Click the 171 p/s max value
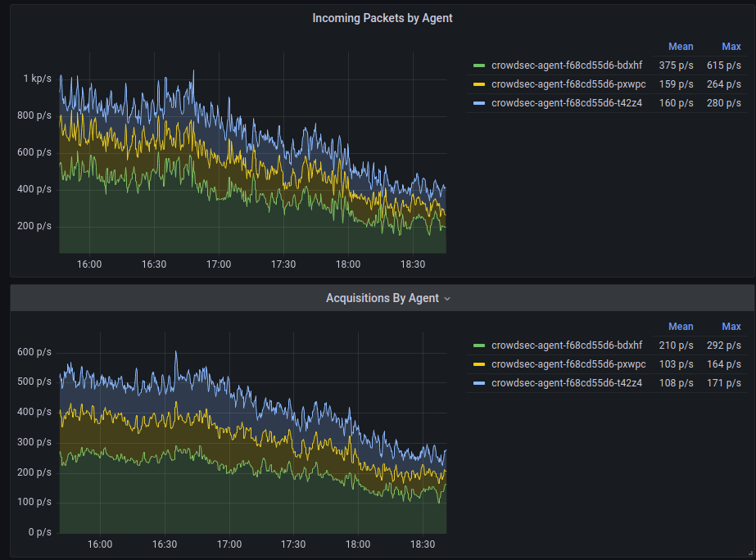 tap(724, 383)
